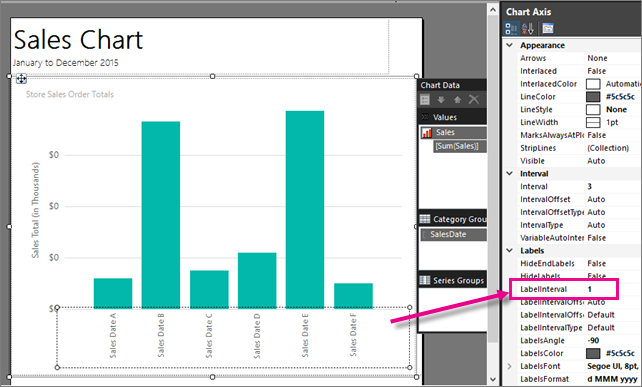This screenshot has width=642, height=387.
Task: Click the Category Groups table icon
Action: tap(425, 219)
